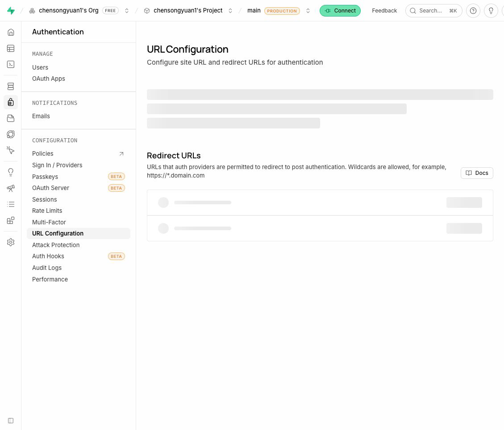Open OAuth Server settings
504x430 pixels.
click(x=50, y=188)
